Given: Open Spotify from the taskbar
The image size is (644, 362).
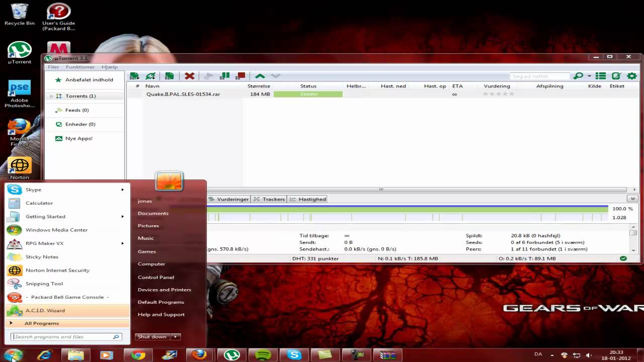Looking at the screenshot, I should pos(263,355).
